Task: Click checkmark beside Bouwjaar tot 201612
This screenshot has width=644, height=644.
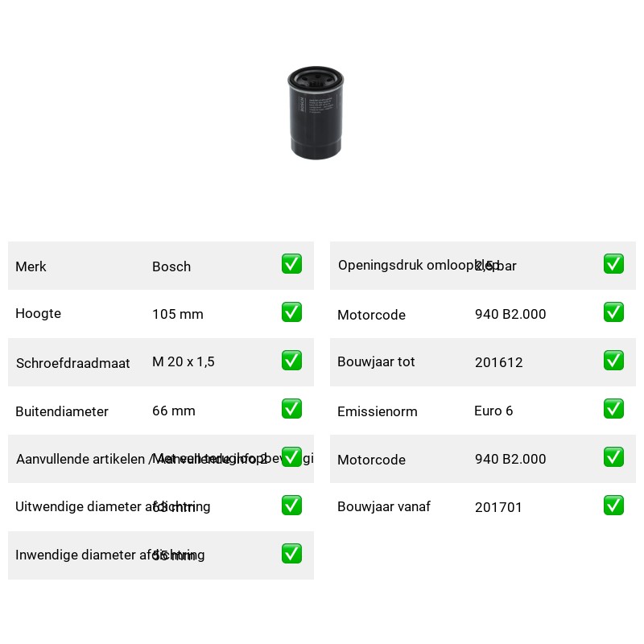Action: pos(613,360)
